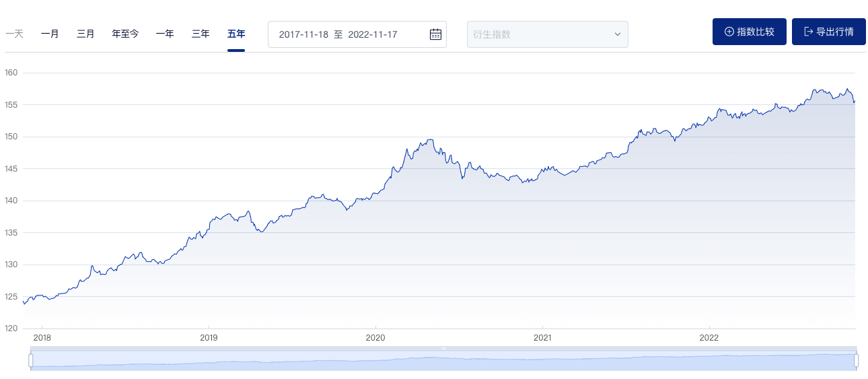The image size is (868, 379).
Task: Select the 五年 range tab
Action: [236, 34]
